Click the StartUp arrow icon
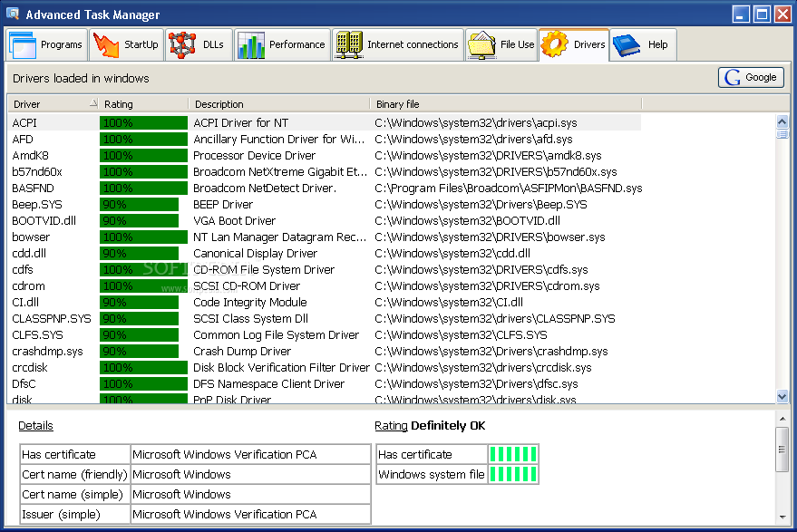 [106, 44]
